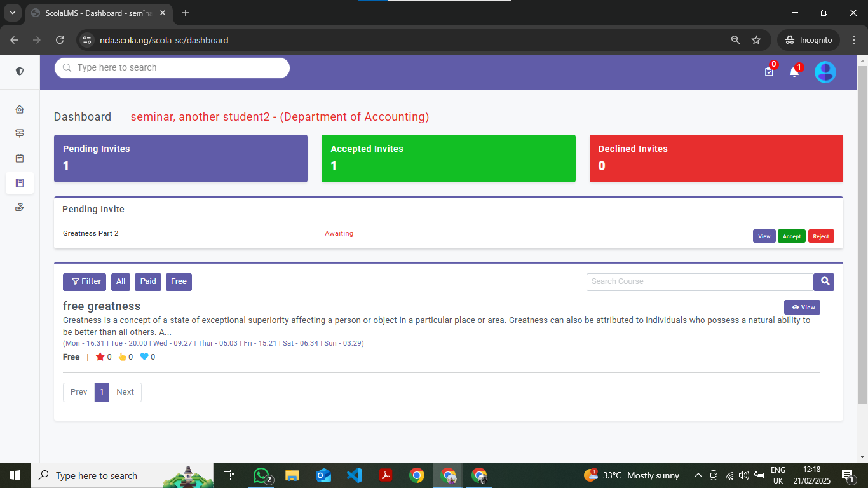Viewport: 868px width, 488px height.
Task: Open weather widget showing 33°C Mostly sunny
Action: point(632,475)
